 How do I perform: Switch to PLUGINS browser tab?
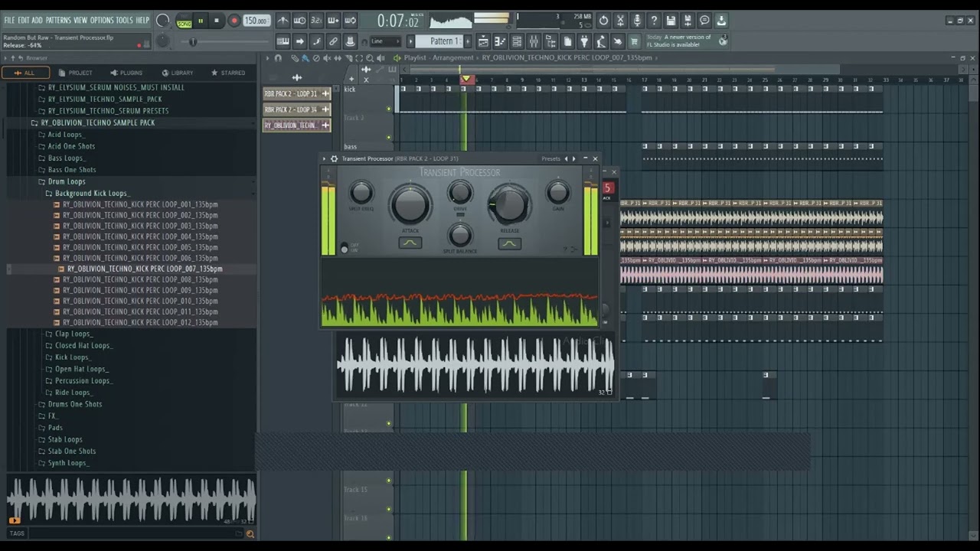pos(126,73)
